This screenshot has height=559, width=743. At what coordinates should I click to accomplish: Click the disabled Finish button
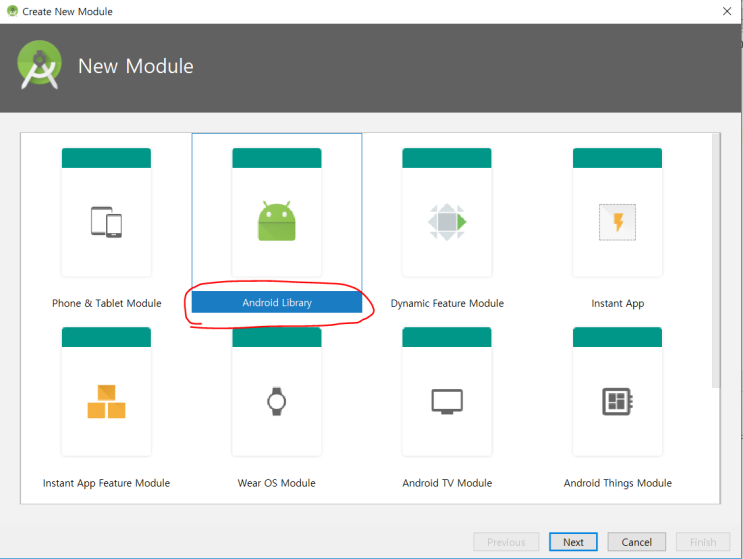coord(703,542)
